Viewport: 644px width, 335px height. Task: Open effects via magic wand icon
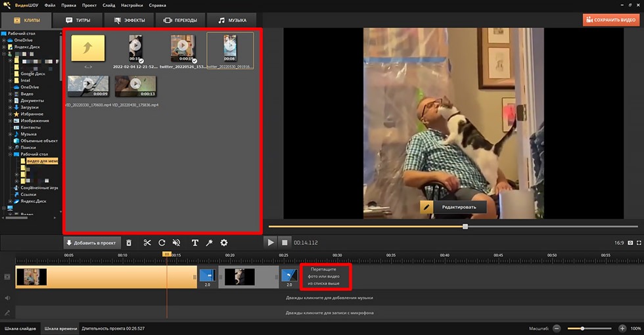(209, 242)
